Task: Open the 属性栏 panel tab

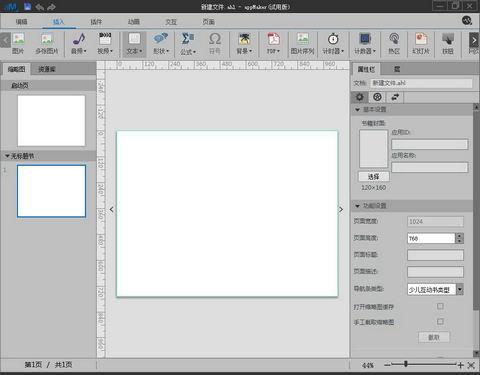Action: [366, 69]
